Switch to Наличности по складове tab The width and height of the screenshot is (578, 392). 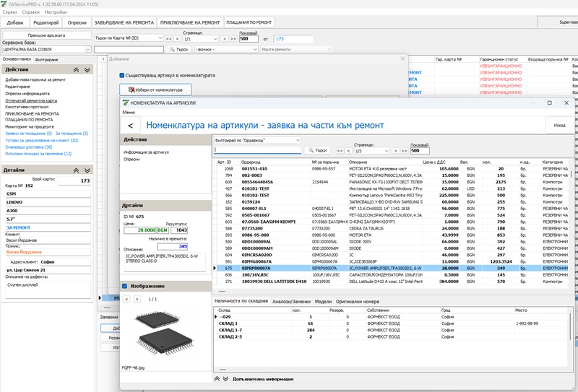click(x=241, y=301)
